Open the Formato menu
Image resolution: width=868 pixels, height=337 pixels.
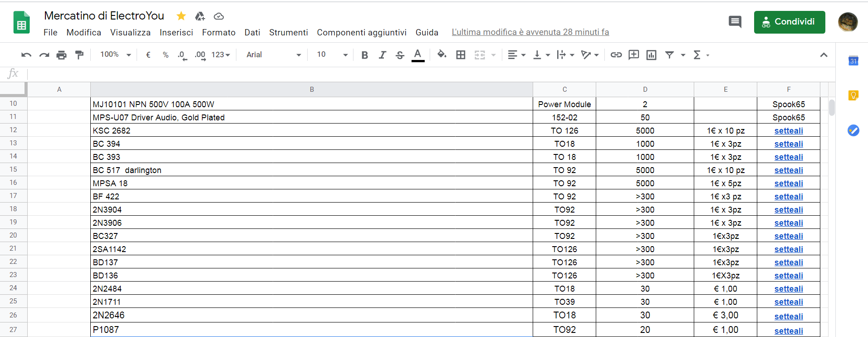[219, 32]
